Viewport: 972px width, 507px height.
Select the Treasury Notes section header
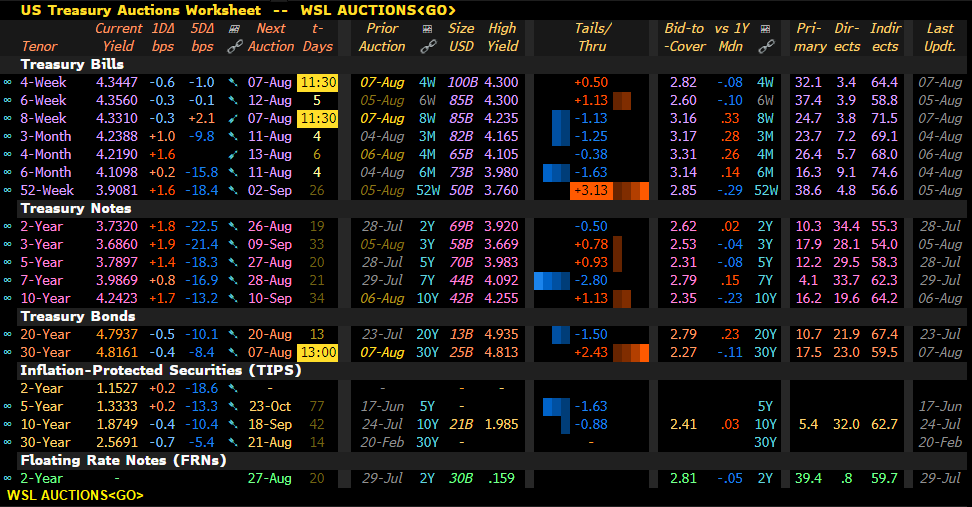pyautogui.click(x=76, y=208)
